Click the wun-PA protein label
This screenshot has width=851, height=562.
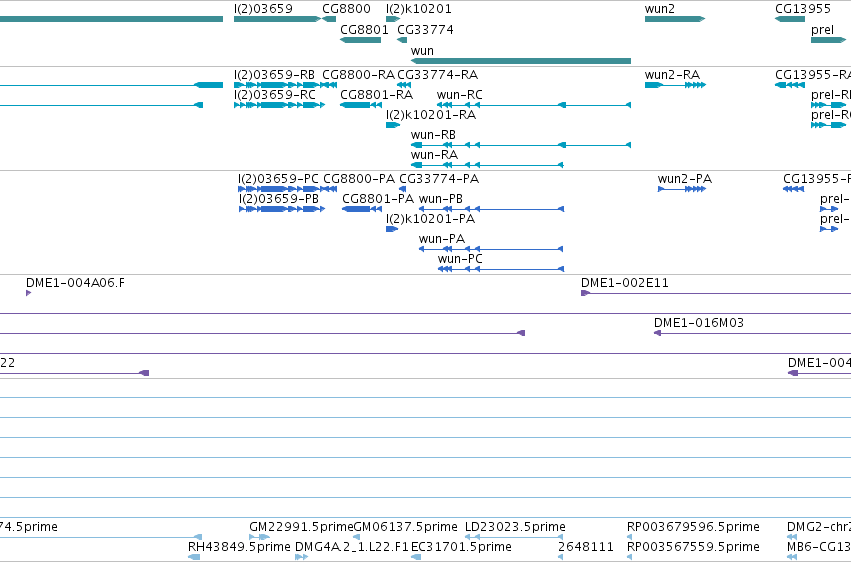442,239
